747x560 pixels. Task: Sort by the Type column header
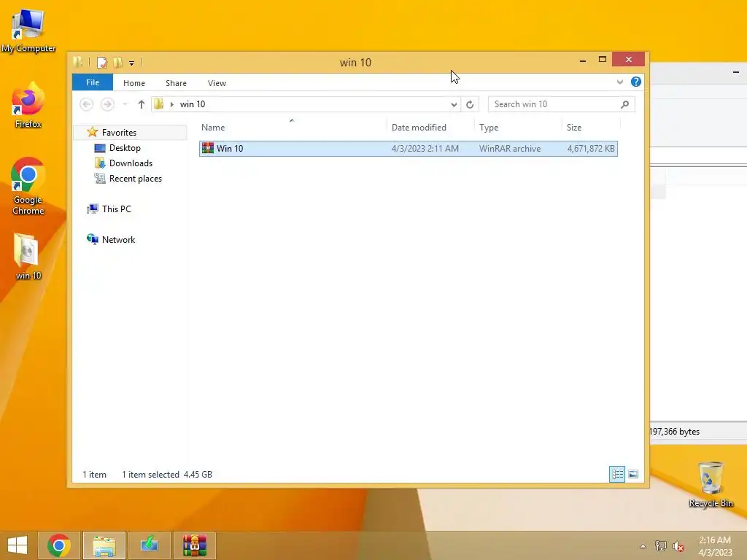tap(489, 127)
